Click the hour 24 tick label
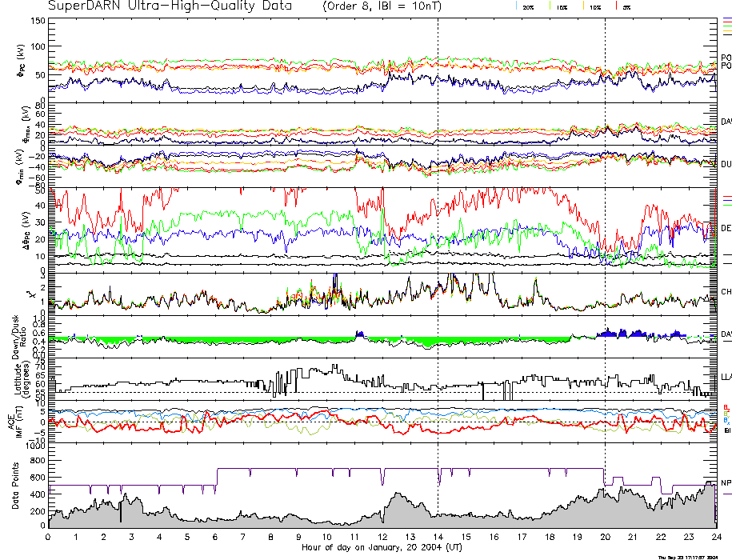Screen dimensions: 732x560 pyautogui.click(x=715, y=538)
